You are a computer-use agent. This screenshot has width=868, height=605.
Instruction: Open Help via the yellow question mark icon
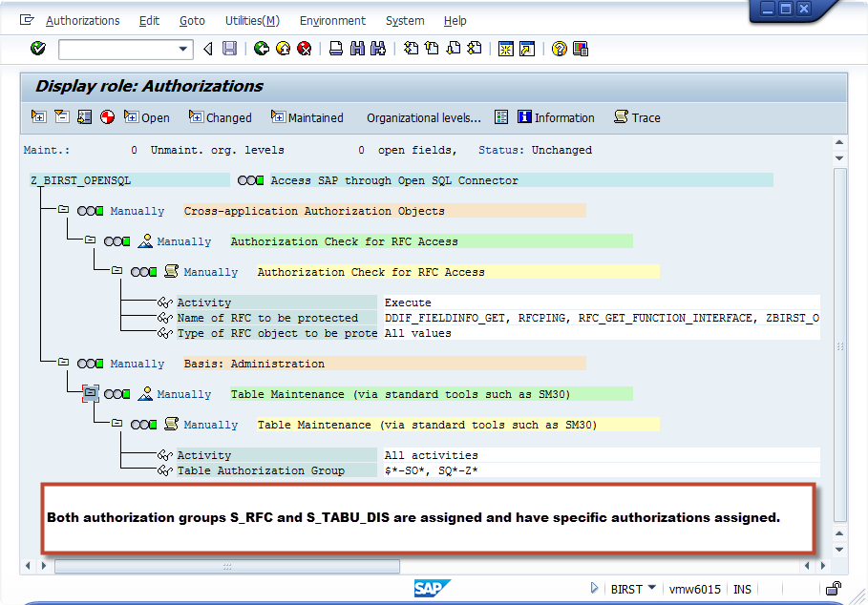pyautogui.click(x=560, y=49)
